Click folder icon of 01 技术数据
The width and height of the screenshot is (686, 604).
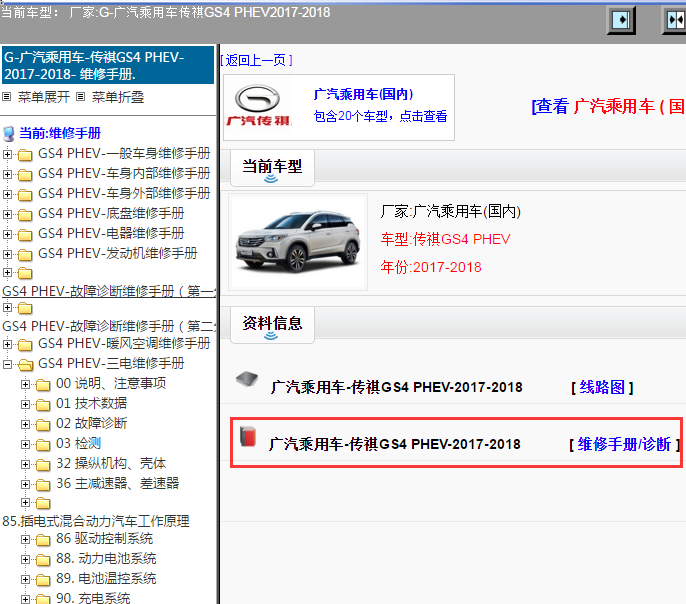[x=43, y=405]
